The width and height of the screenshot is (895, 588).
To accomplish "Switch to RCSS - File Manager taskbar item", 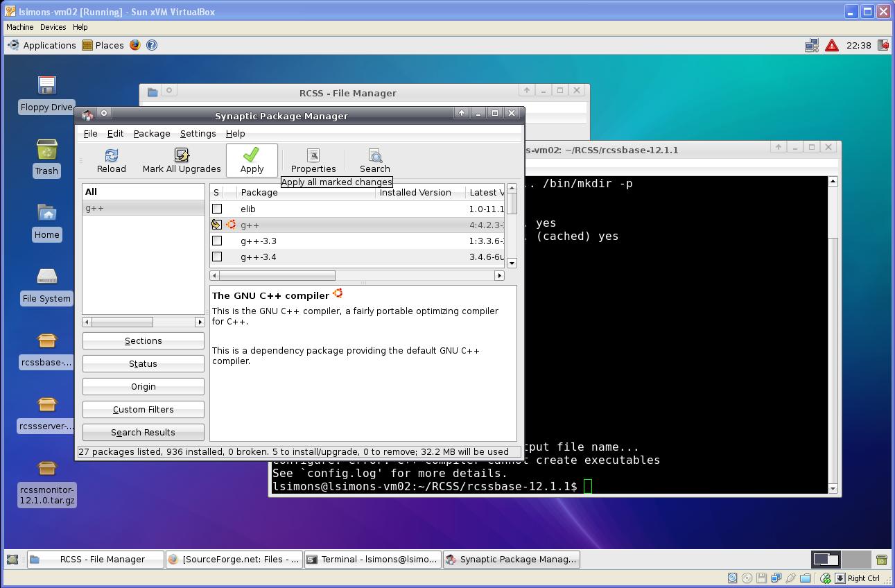I will (96, 559).
